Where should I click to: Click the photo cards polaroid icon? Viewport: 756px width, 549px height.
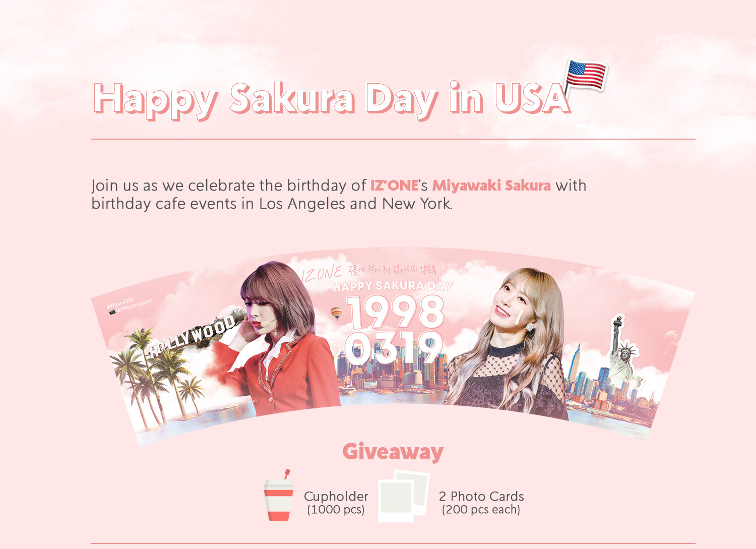[x=404, y=496]
